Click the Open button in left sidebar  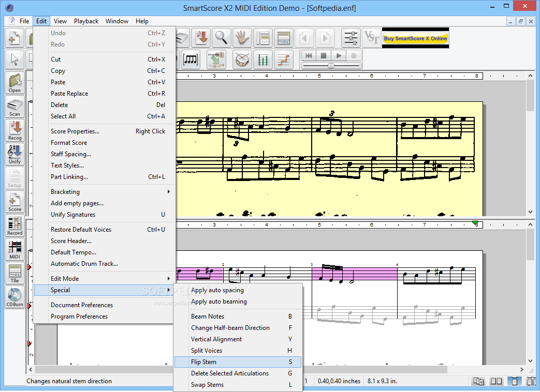point(14,83)
